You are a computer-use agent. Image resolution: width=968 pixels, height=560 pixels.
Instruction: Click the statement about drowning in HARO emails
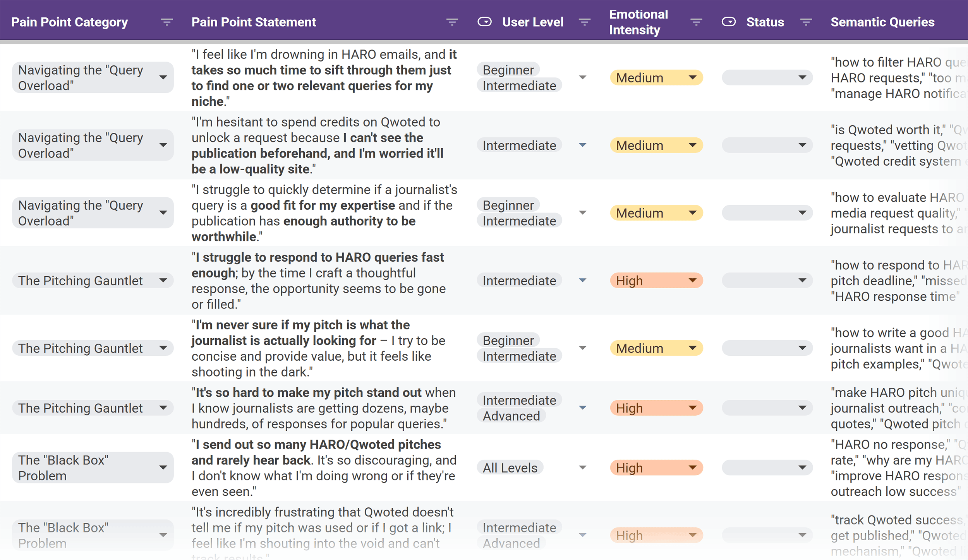(324, 77)
